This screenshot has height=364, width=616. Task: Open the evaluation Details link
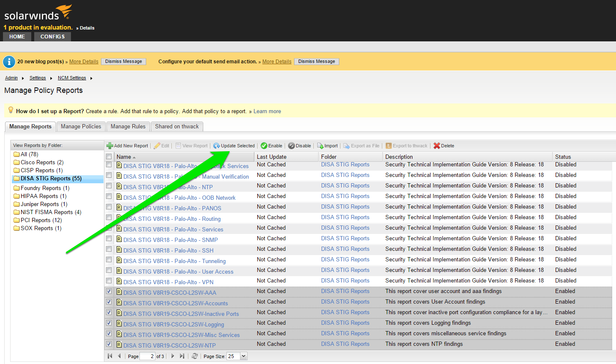pos(87,28)
